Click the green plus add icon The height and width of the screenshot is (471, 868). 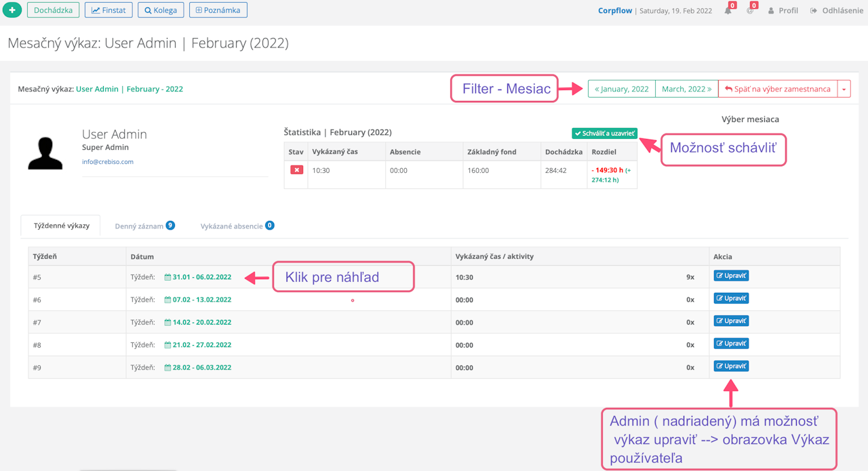coord(12,10)
